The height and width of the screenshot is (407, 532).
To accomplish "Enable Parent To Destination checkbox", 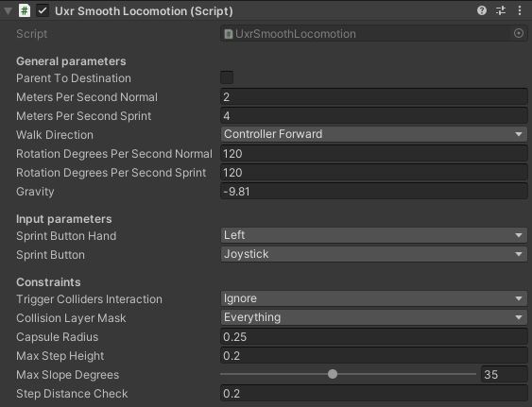I will pyautogui.click(x=227, y=77).
